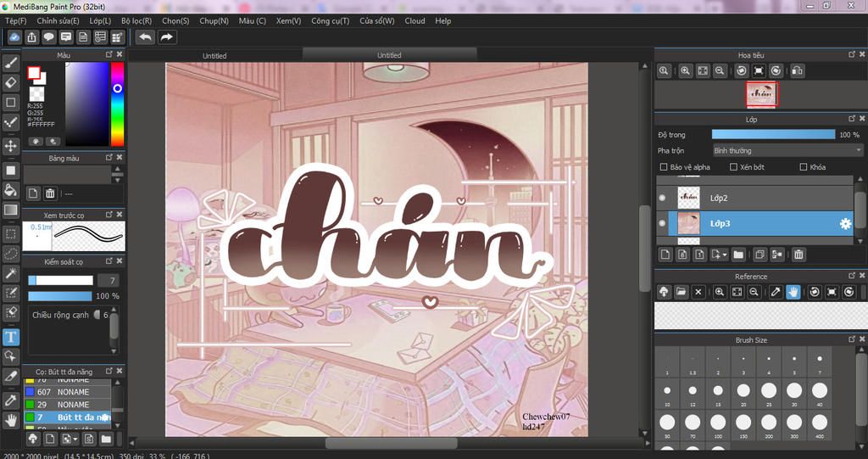The height and width of the screenshot is (459, 868).
Task: Toggle visibility of layer Lớp3
Action: (663, 223)
